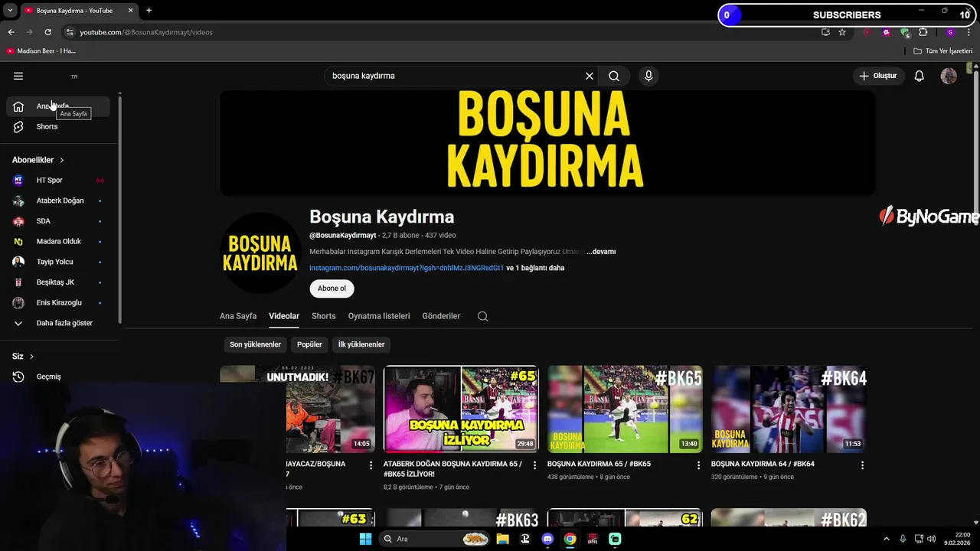Image resolution: width=980 pixels, height=551 pixels.
Task: Show hidden system tray icons
Action: coord(887,539)
